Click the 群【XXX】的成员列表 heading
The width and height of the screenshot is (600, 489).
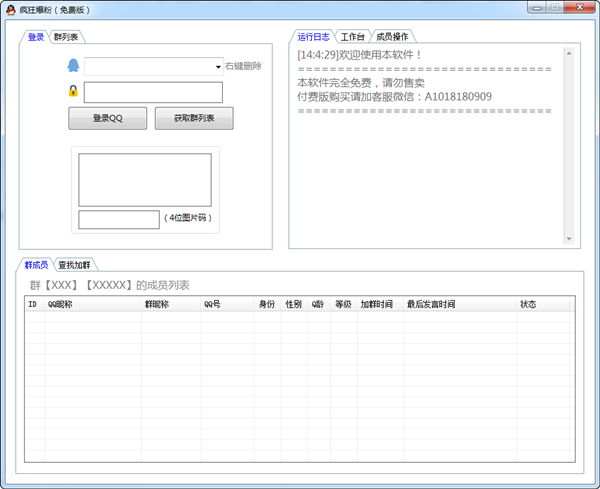109,285
